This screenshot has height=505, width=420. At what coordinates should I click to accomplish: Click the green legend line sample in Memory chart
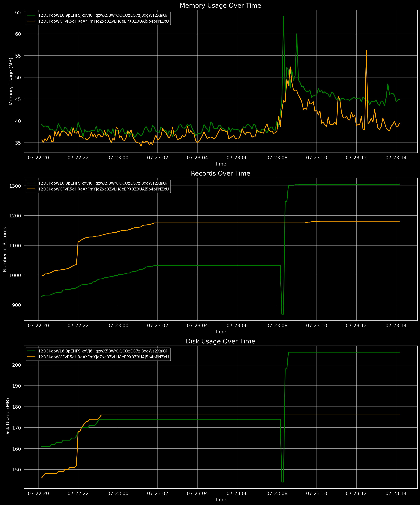click(31, 15)
